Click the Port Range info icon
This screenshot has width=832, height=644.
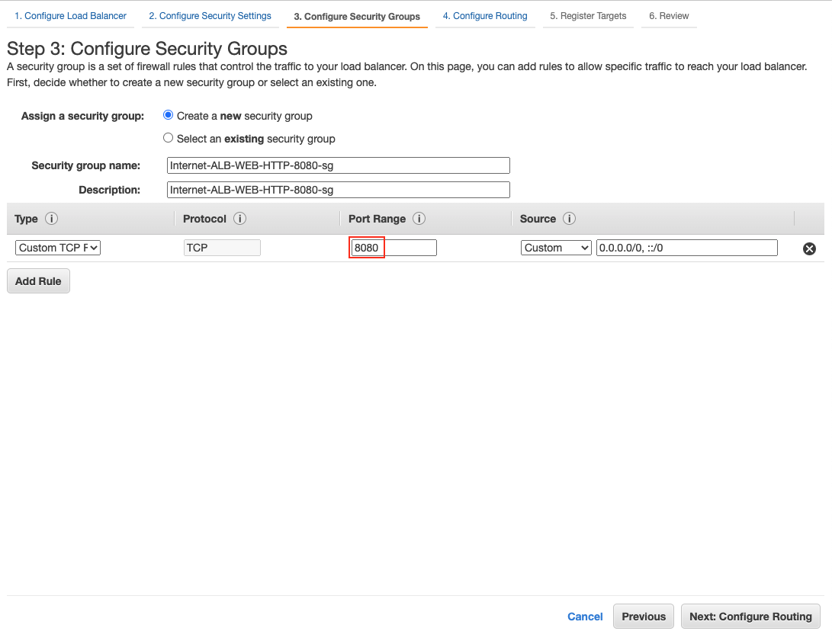click(x=419, y=219)
